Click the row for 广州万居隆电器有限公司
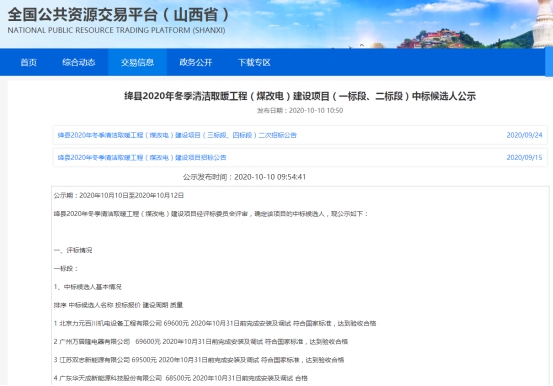Viewport: 553px width, 386px height. 201,342
